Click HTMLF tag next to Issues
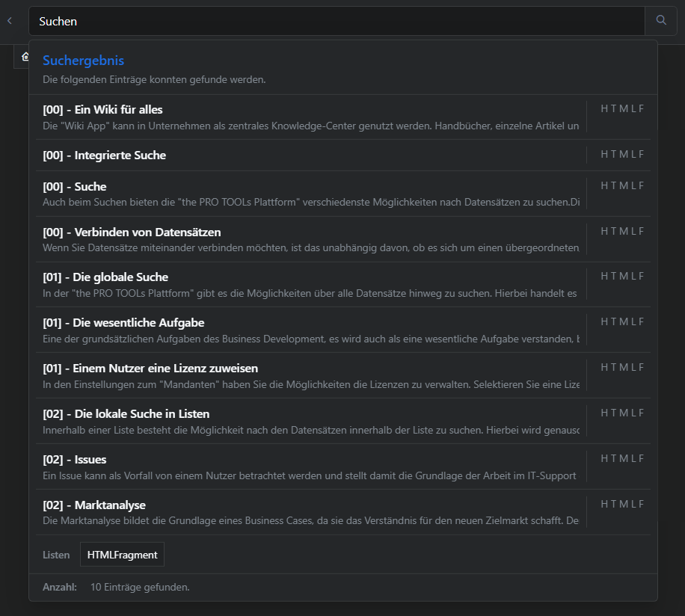 tap(622, 458)
